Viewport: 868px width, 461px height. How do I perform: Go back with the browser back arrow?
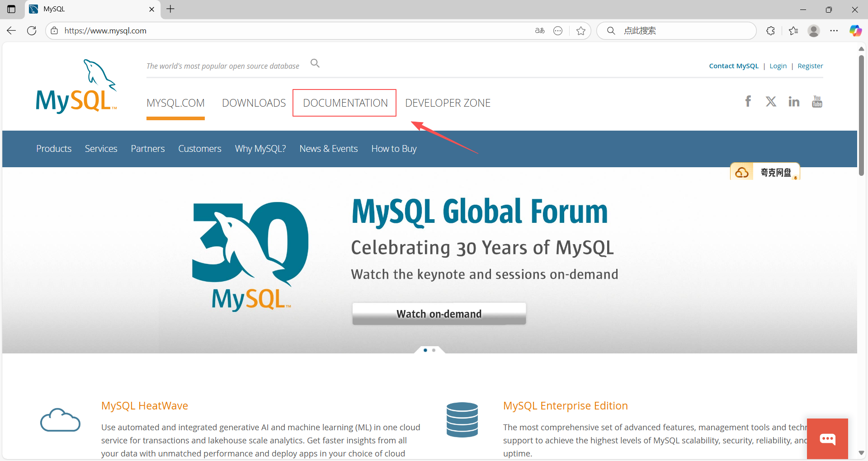[11, 31]
